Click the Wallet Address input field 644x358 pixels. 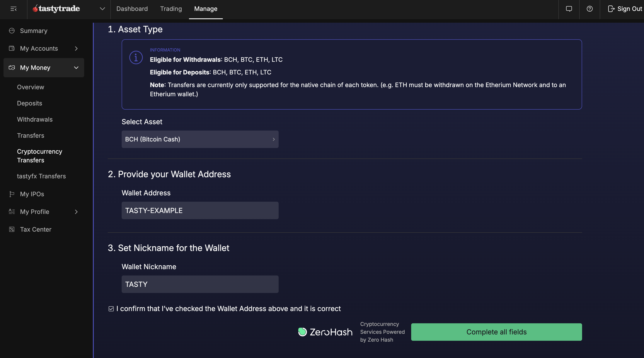click(200, 211)
